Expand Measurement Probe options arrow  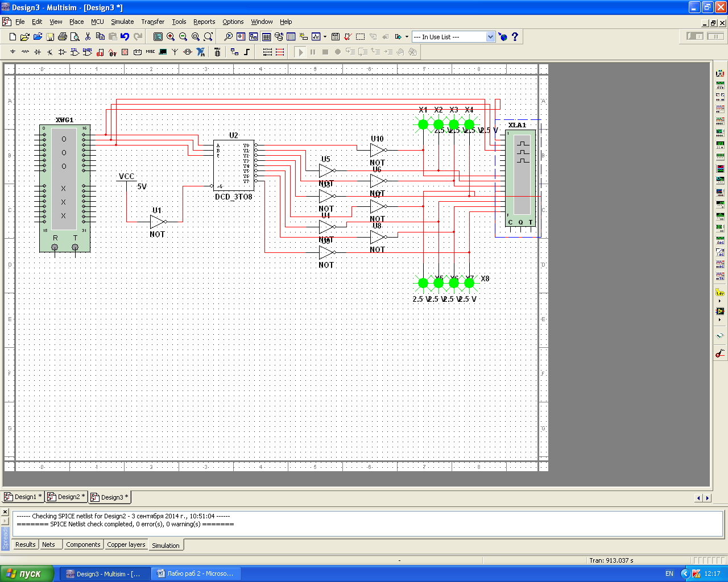point(720,301)
